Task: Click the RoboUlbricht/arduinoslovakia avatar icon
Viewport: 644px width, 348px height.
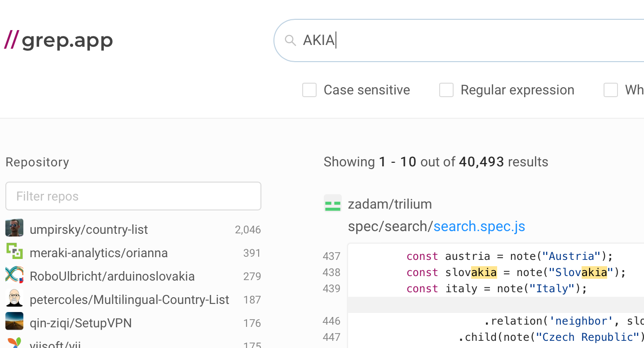Action: pos(14,275)
